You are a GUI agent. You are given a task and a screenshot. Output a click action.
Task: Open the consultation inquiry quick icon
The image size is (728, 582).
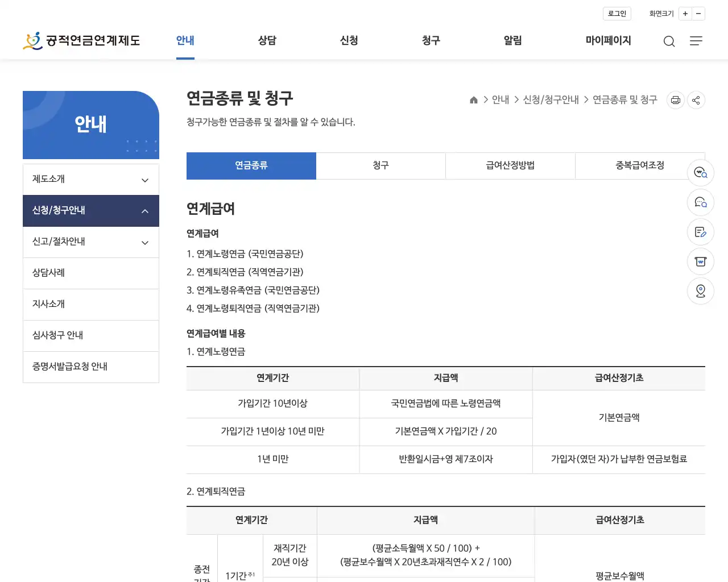[701, 202]
